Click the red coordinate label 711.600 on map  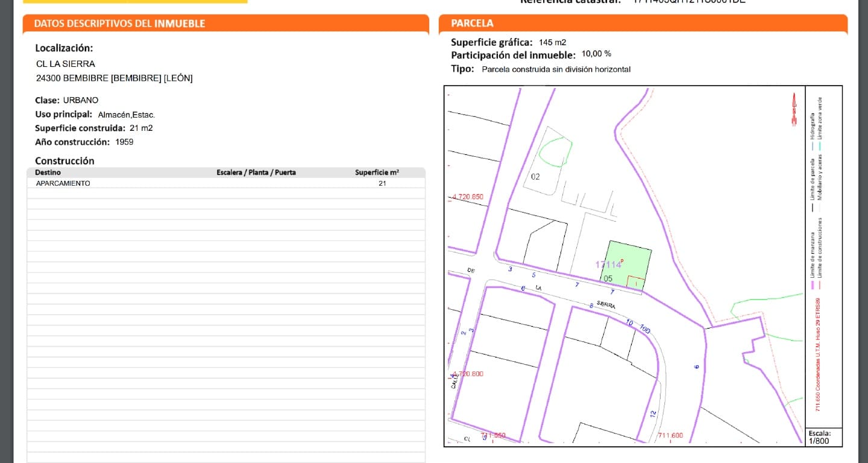click(x=670, y=436)
